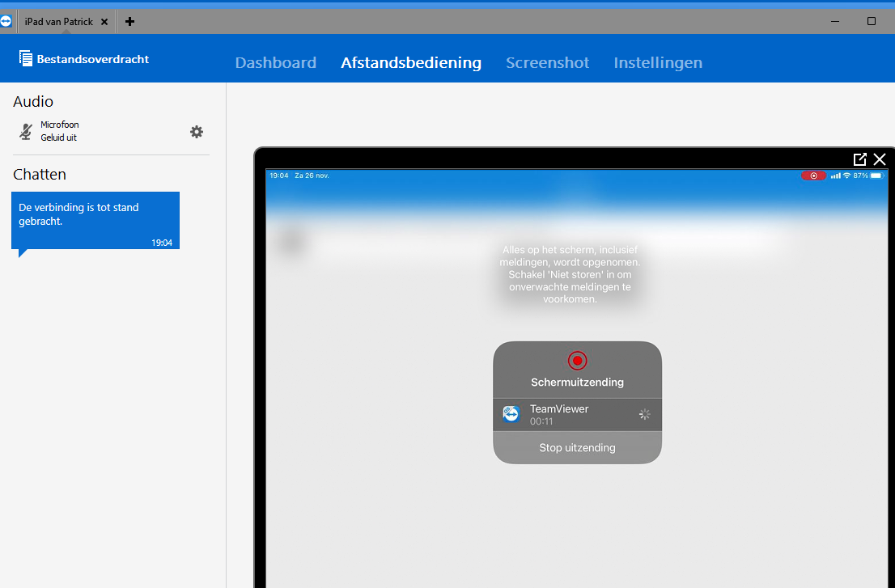Click the TeamViewer logo in title bar

pyautogui.click(x=6, y=22)
